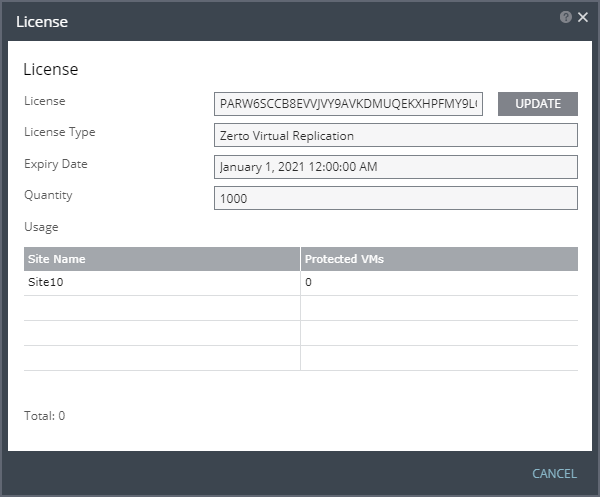This screenshot has height=497, width=600.
Task: Click the 'Total: 0' text
Action: 44,416
